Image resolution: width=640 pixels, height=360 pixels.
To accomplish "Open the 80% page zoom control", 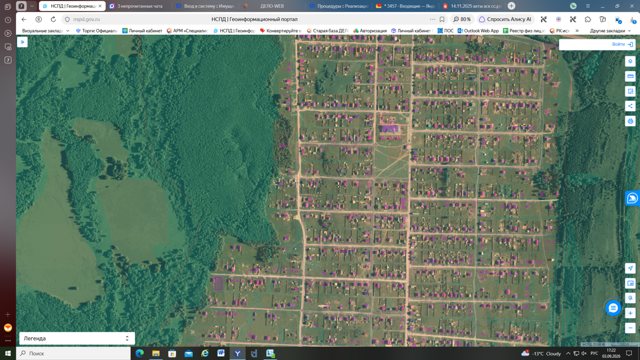I will click(462, 19).
